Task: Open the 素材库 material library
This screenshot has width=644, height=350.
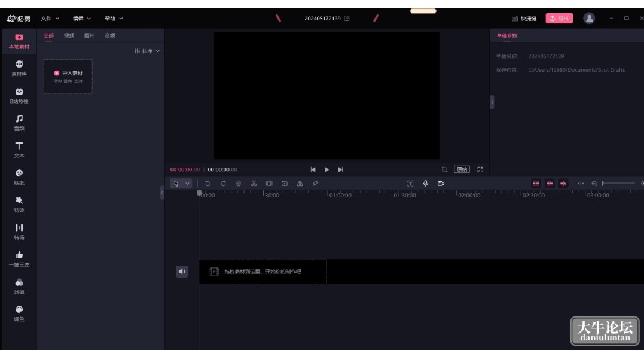Action: click(19, 68)
